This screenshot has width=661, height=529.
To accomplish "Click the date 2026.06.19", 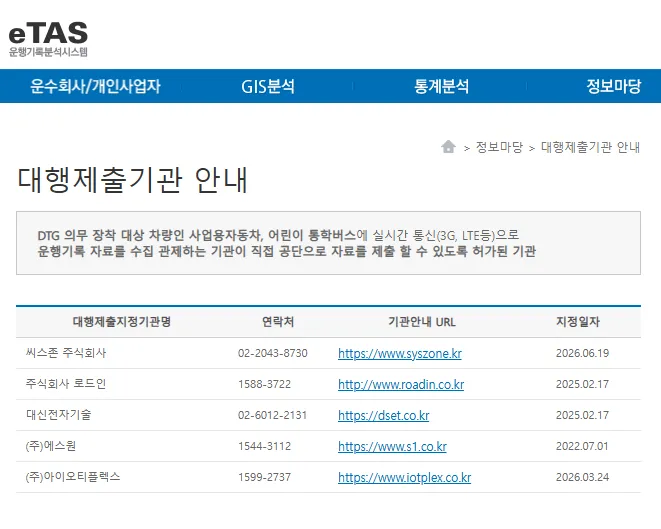I will click(x=583, y=353).
